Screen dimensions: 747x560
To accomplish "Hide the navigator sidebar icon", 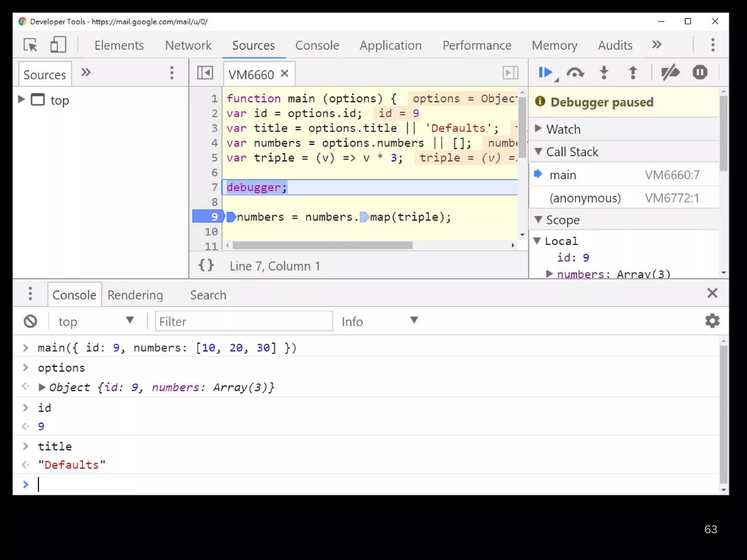I will click(205, 73).
